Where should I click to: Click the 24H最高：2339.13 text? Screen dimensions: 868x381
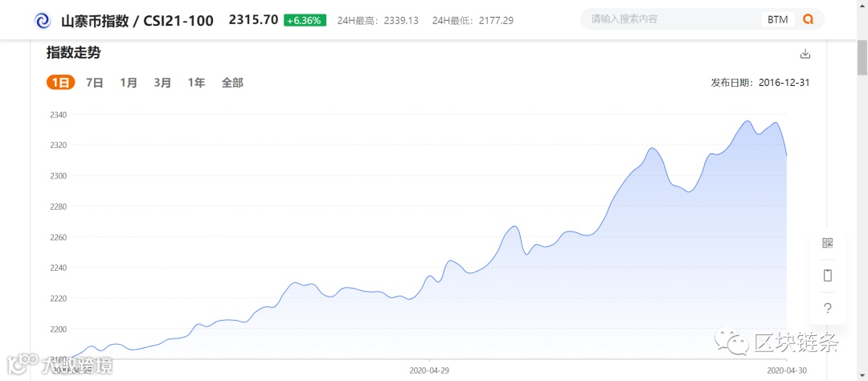pyautogui.click(x=378, y=20)
